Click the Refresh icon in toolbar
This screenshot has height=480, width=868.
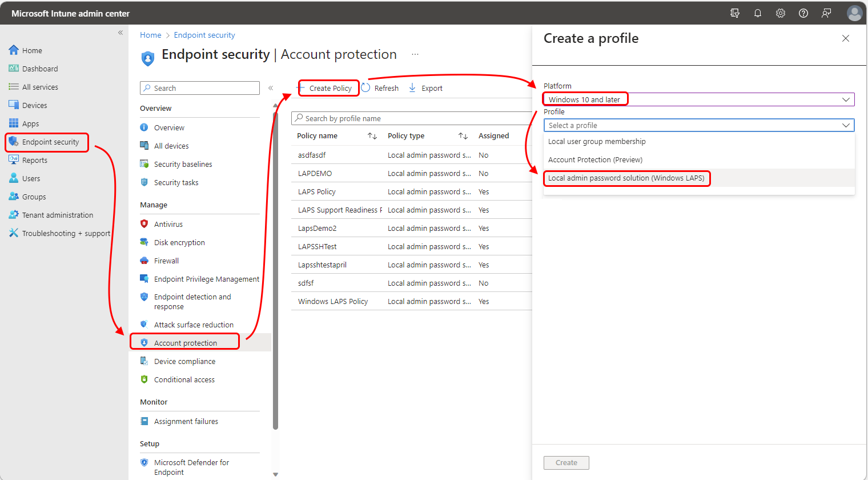click(x=366, y=88)
